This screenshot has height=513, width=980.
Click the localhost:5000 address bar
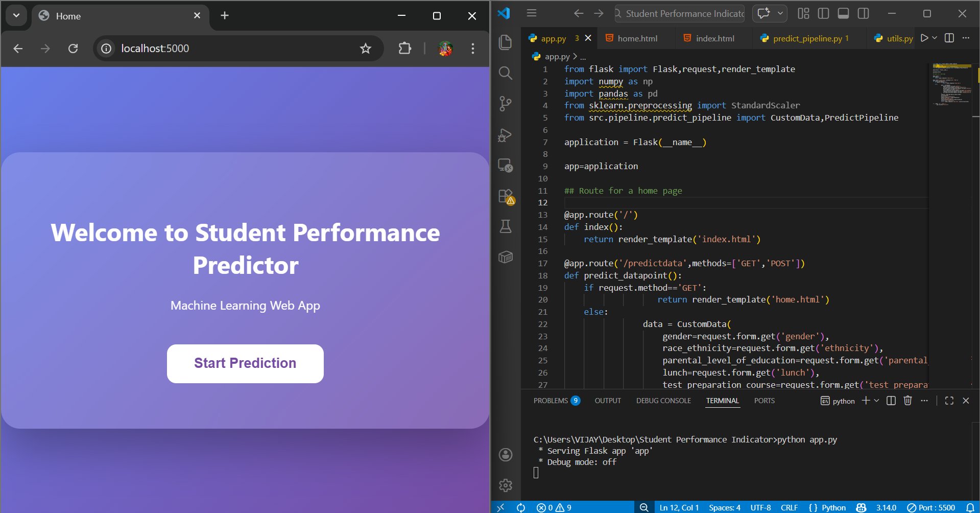[x=230, y=49]
